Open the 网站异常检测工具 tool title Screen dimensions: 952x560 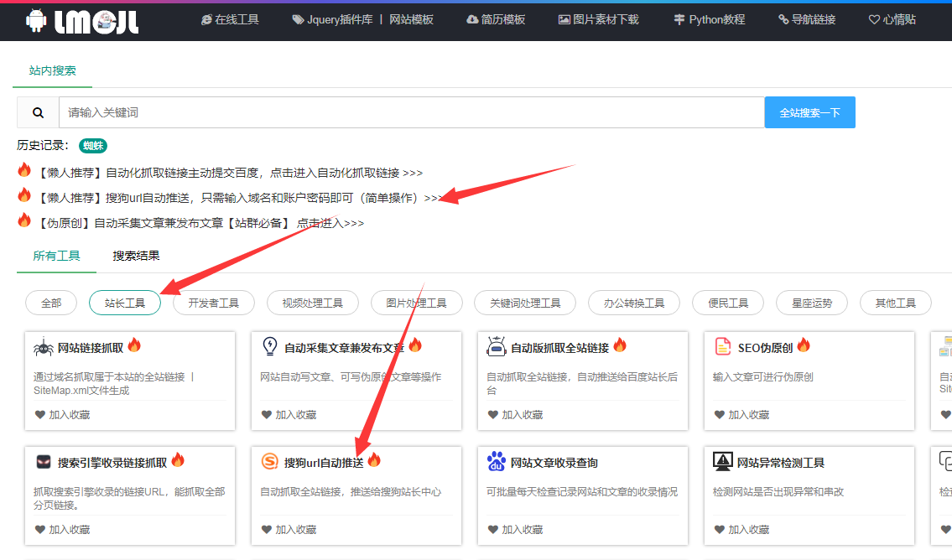click(781, 463)
